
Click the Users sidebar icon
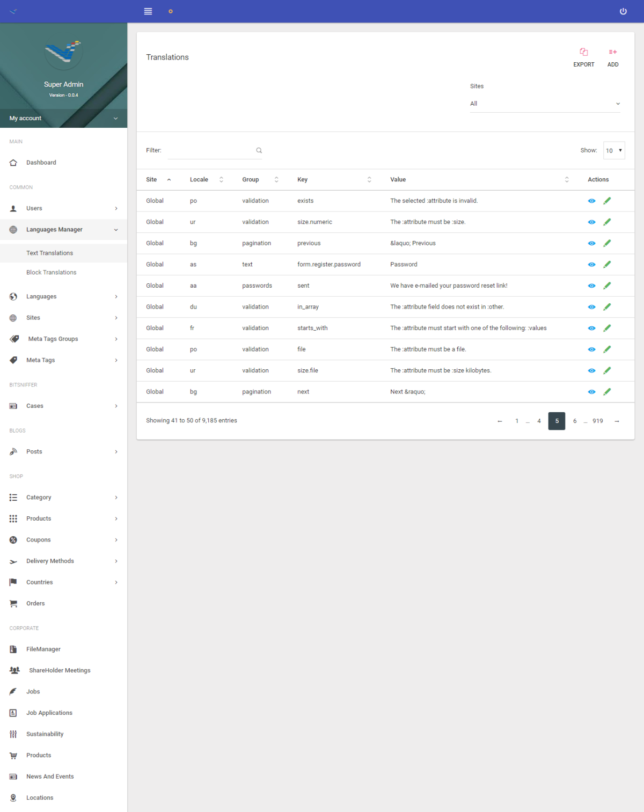12,208
